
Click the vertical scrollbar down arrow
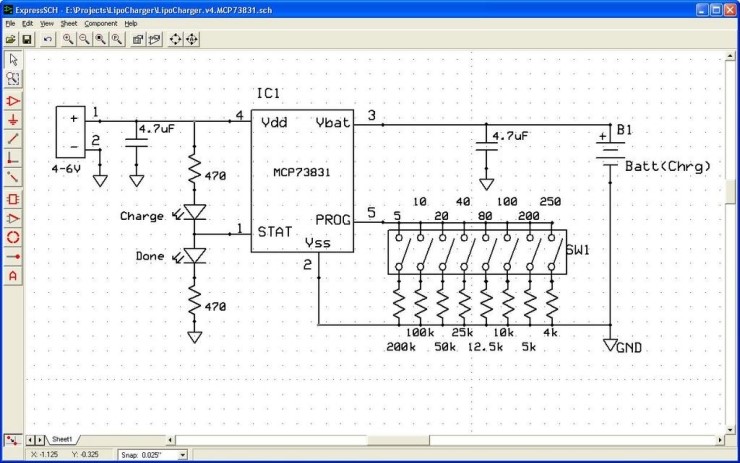click(731, 427)
